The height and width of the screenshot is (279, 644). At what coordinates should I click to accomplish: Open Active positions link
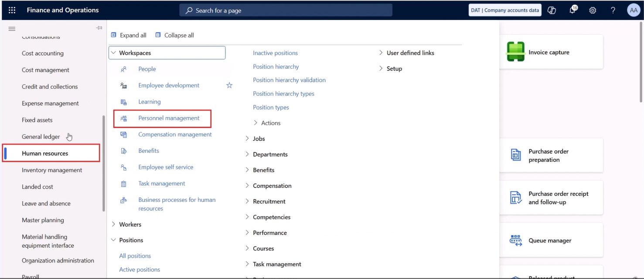[x=140, y=269]
